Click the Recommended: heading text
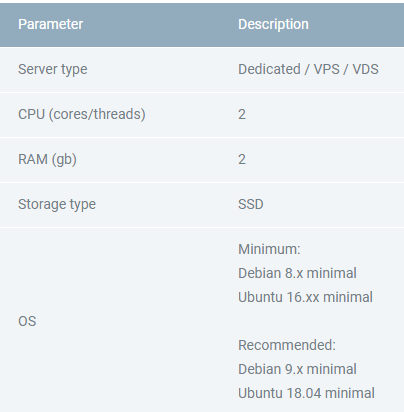This screenshot has width=404, height=412. point(287,345)
